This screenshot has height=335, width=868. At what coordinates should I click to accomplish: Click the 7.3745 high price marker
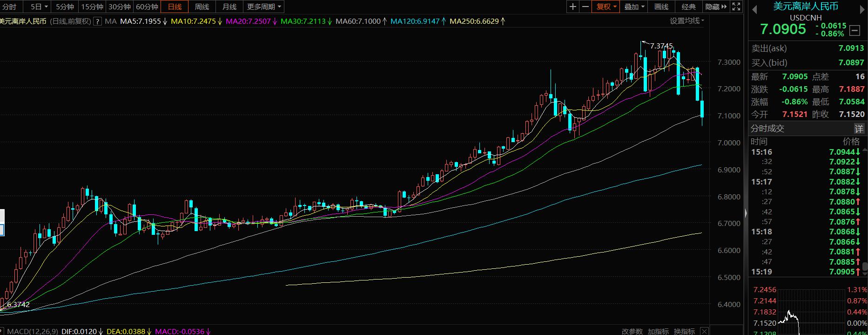(661, 46)
